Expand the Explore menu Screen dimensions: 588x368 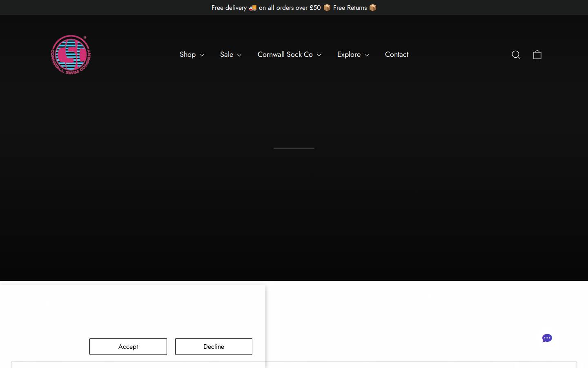point(353,54)
